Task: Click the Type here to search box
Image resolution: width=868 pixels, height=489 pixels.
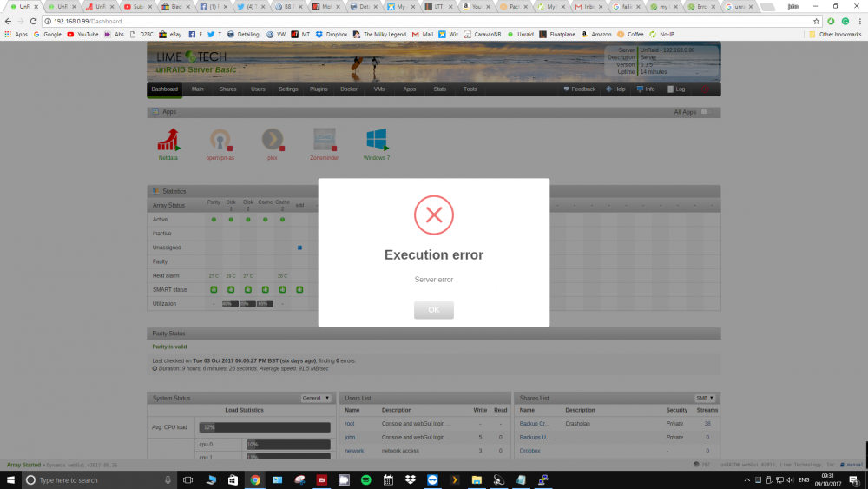Action: click(99, 480)
